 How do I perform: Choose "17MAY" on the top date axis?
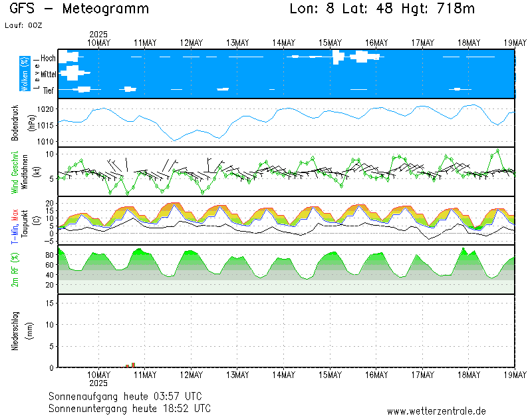(x=423, y=43)
